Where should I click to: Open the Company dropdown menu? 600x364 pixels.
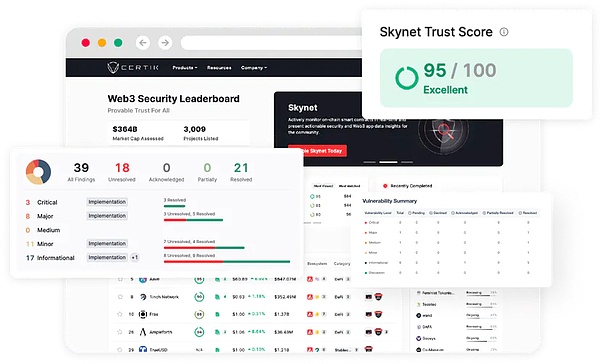pos(254,68)
